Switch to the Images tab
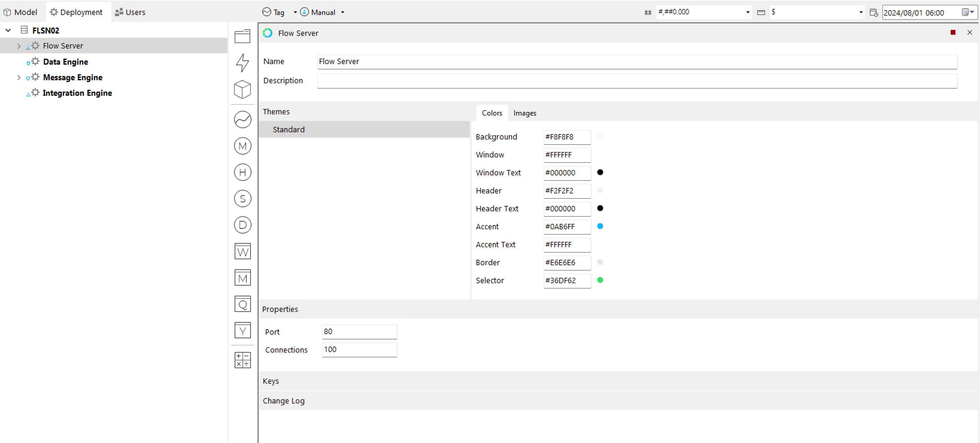Viewport: 980px width, 443px height. 525,113
